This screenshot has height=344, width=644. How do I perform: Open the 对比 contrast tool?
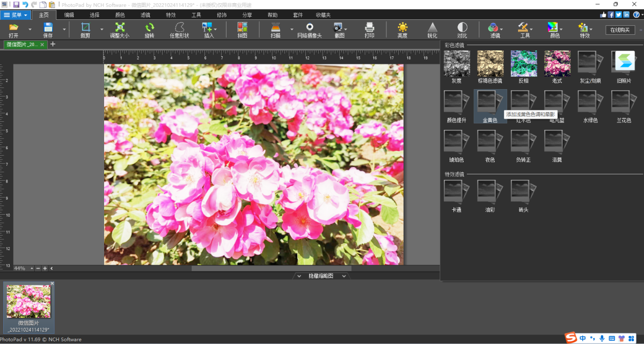coord(462,27)
